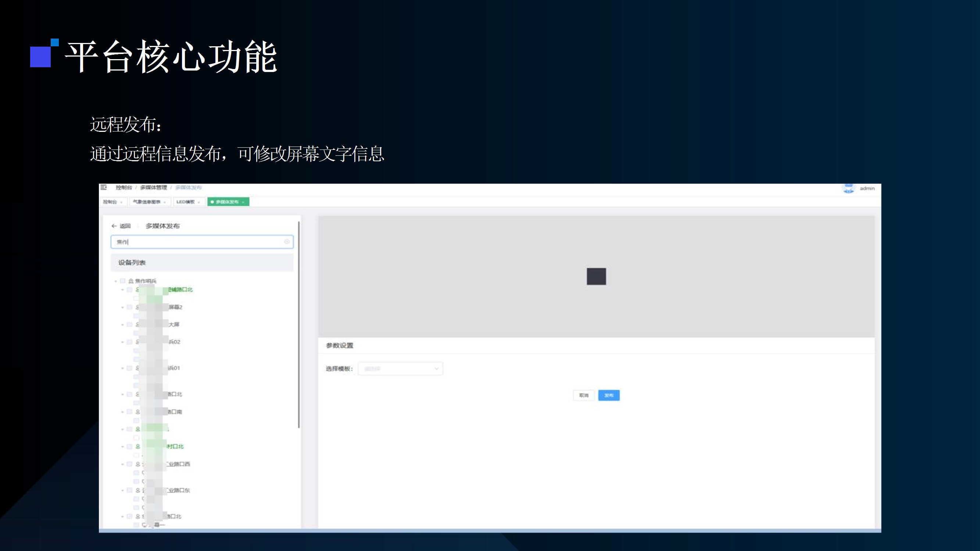
Task: Collapse the node ending in 工业路口西
Action: [122, 464]
